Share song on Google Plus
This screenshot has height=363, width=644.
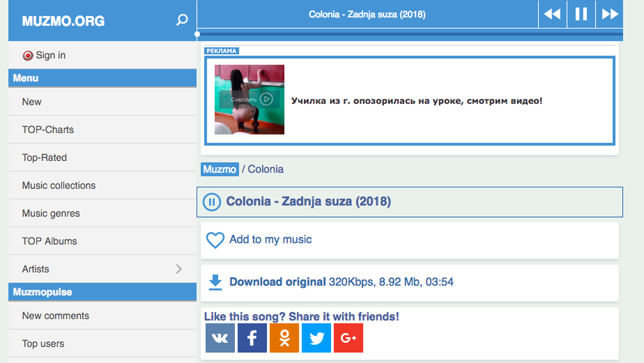click(349, 338)
